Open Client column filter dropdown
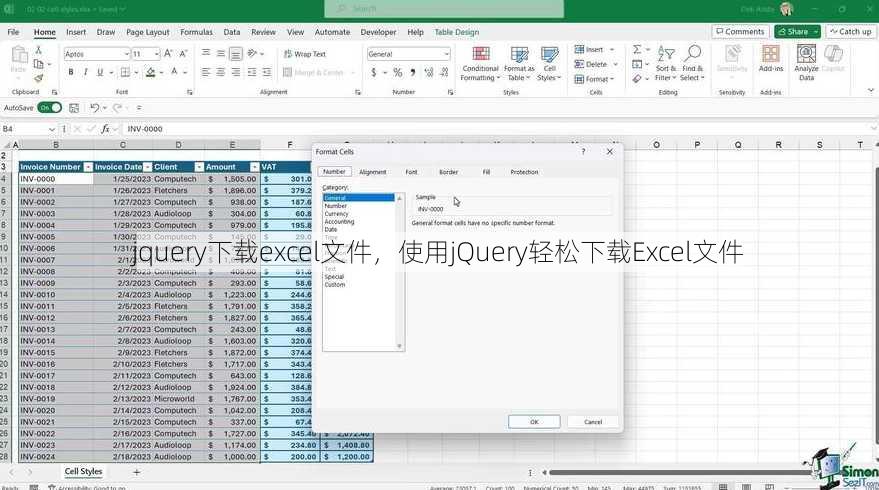879x490 pixels. click(x=199, y=167)
